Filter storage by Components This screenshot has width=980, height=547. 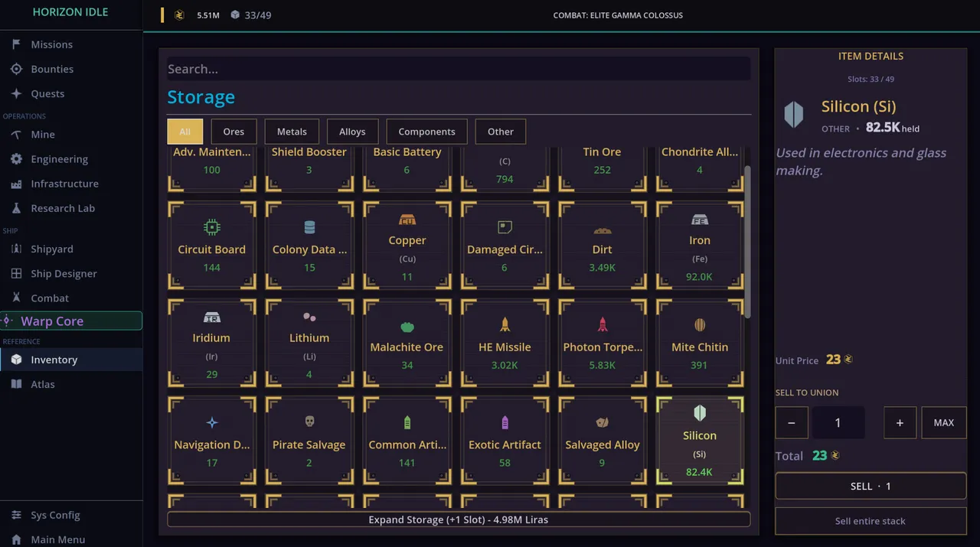(x=426, y=132)
